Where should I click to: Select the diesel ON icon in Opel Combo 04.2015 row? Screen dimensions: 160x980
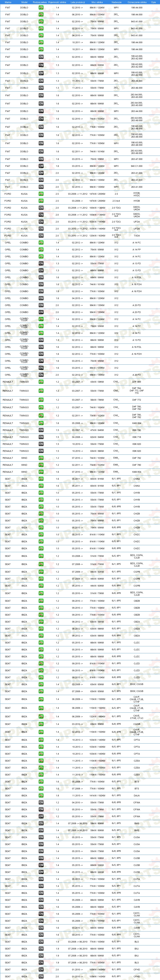tap(41, 298)
